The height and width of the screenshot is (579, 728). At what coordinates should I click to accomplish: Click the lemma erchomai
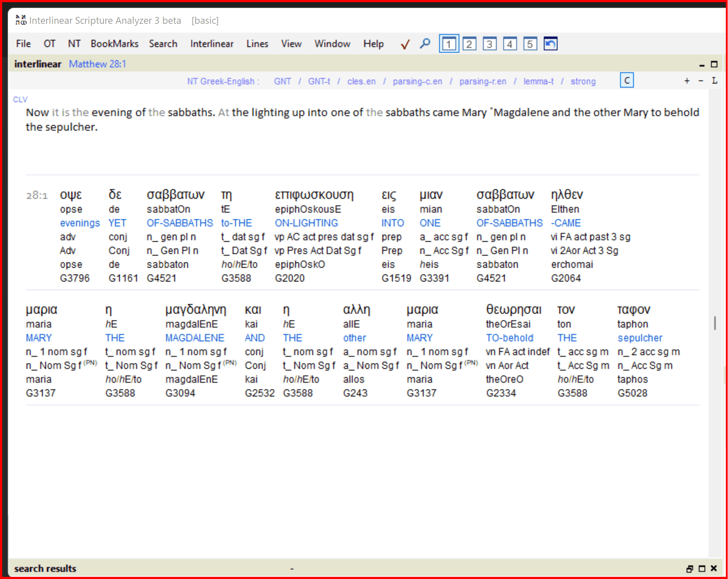(572, 264)
